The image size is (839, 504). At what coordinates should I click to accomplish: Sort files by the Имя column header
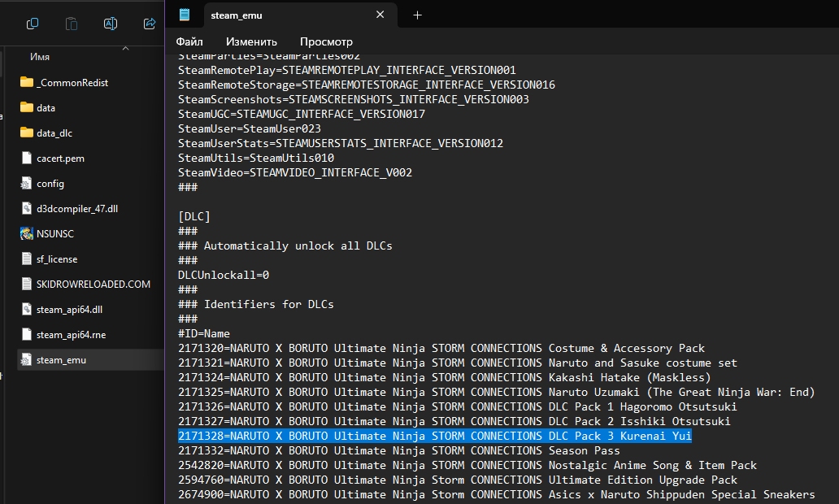pos(40,57)
